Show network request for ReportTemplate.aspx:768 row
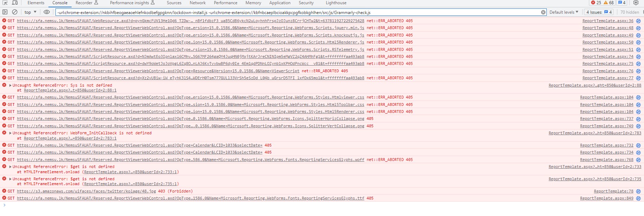The height and width of the screenshot is (216, 644). 638,160
